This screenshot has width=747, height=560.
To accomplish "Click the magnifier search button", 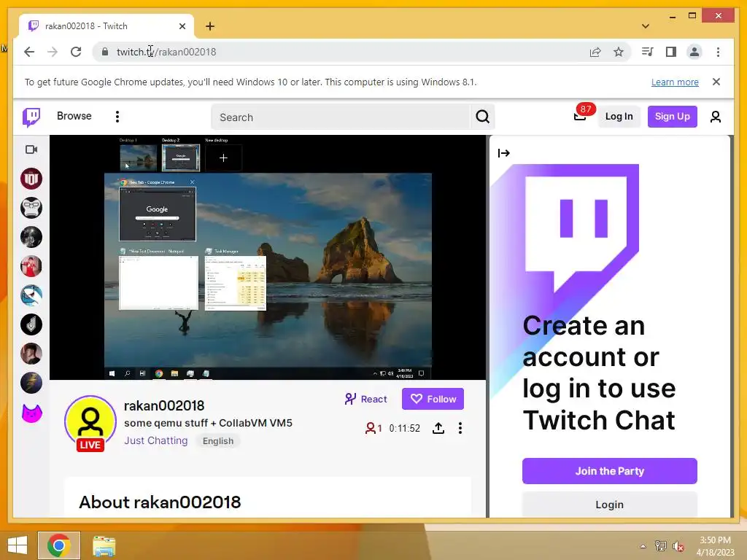I will [483, 117].
